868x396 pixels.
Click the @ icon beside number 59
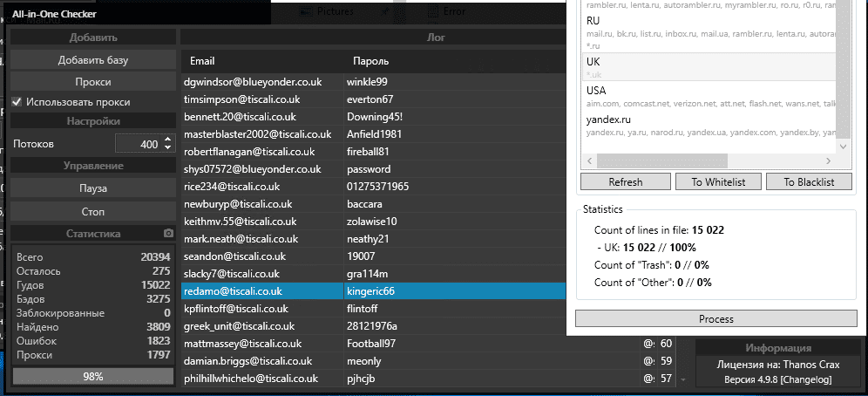click(648, 361)
